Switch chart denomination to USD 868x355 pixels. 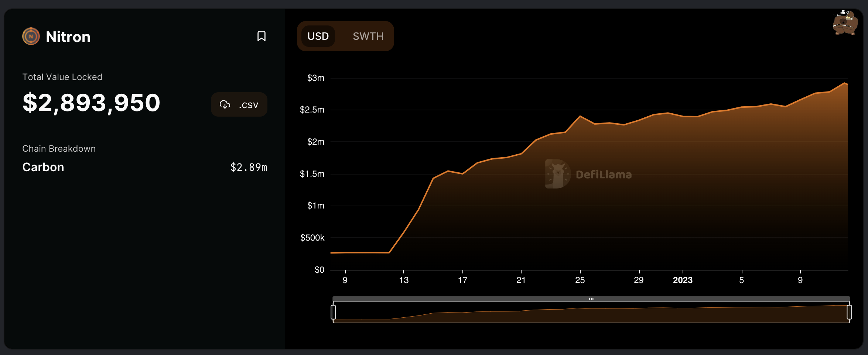318,36
